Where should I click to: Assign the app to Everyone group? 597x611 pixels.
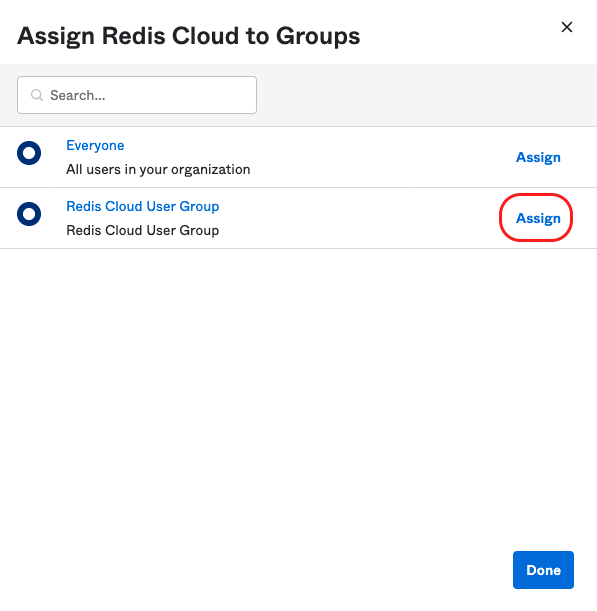pos(538,157)
